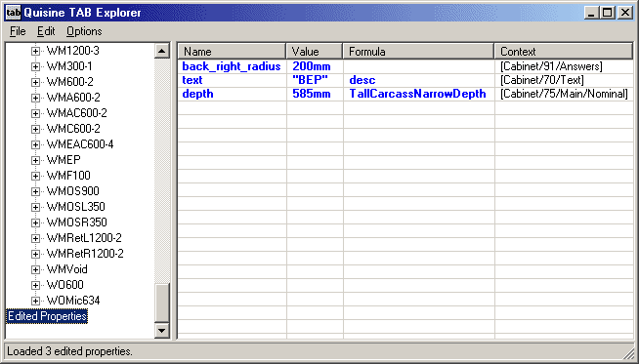Select the WM300-1 tree item
639x364 pixels.
point(69,66)
